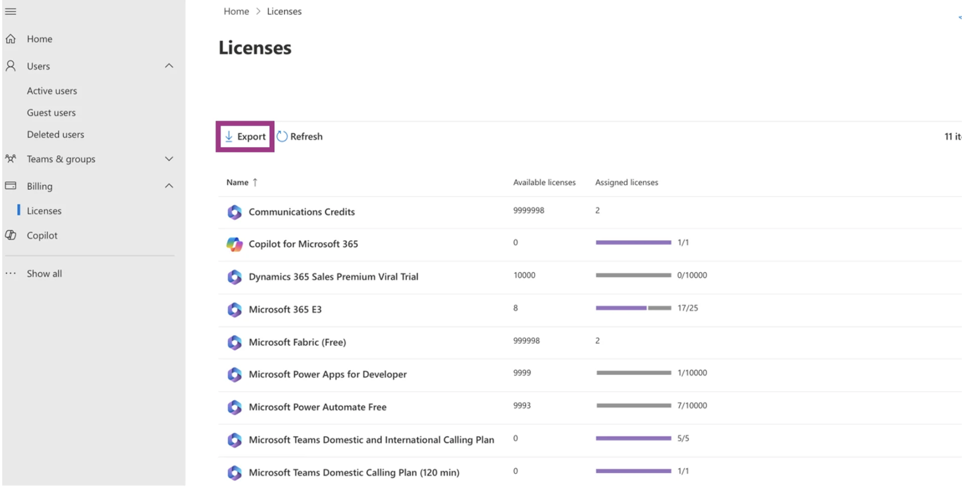Viewport: 980px width, 488px height.
Task: Open Communications Credits license
Action: tap(301, 212)
